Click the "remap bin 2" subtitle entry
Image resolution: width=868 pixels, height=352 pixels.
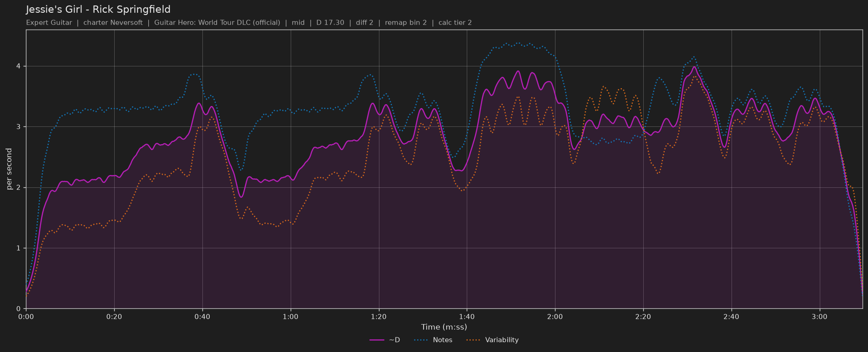tap(406, 23)
